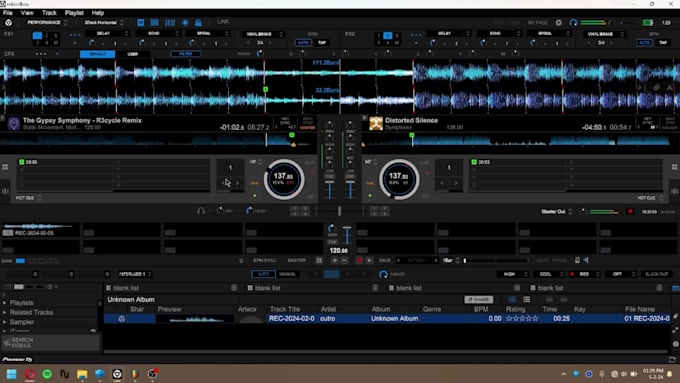The image size is (680, 383).
Task: Enable the FILTER CFX button
Action: pyautogui.click(x=186, y=54)
